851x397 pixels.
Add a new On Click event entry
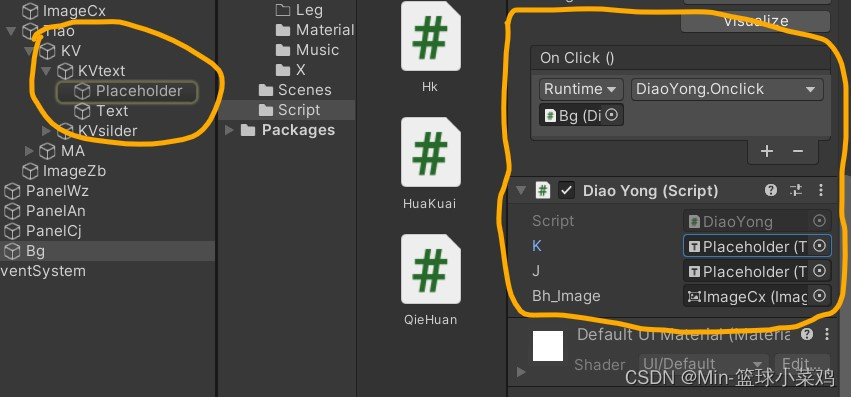(x=766, y=151)
